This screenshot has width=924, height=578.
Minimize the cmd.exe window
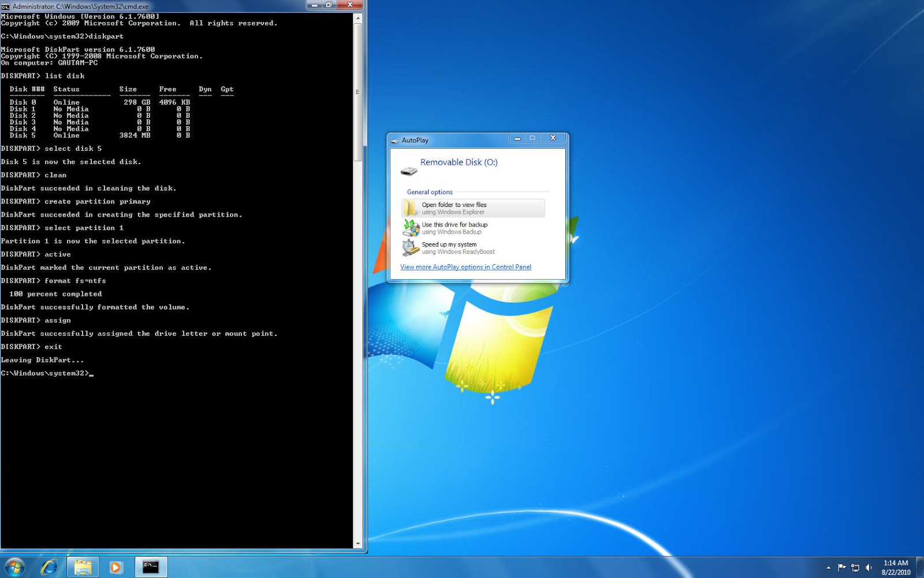tap(315, 5)
